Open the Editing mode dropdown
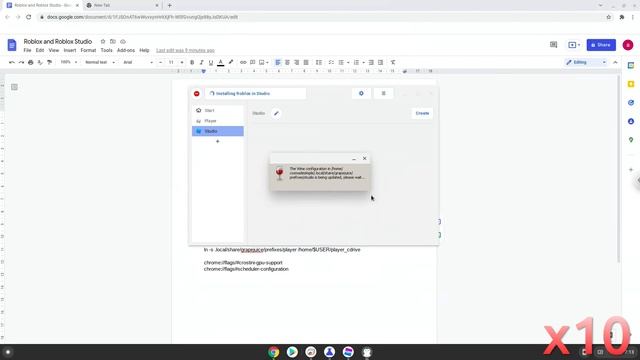640x360 pixels. coord(586,62)
